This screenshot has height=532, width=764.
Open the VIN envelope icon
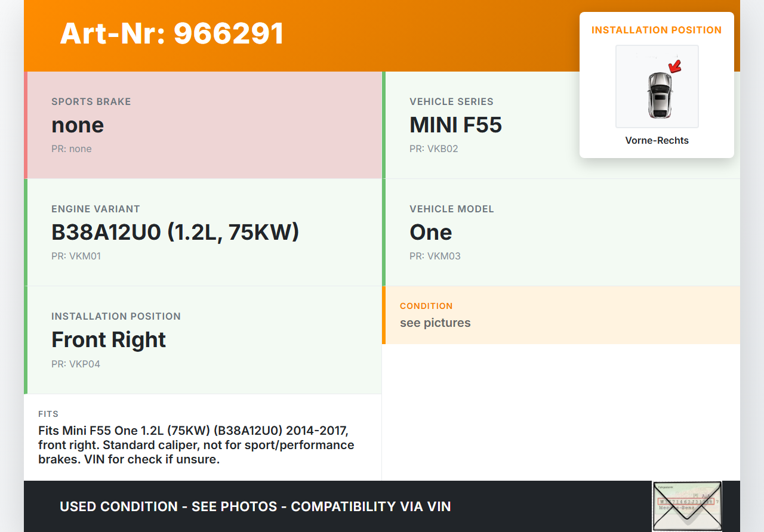pyautogui.click(x=686, y=506)
